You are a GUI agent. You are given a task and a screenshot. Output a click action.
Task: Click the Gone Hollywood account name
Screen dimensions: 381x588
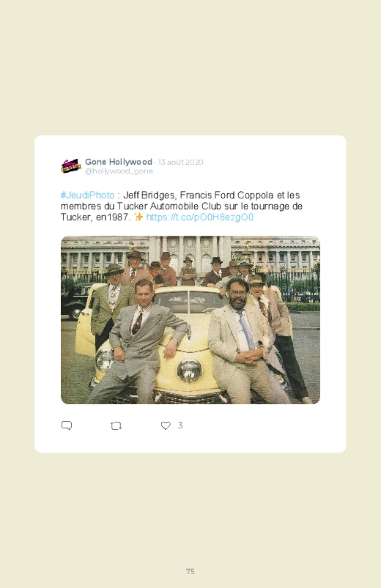[118, 162]
